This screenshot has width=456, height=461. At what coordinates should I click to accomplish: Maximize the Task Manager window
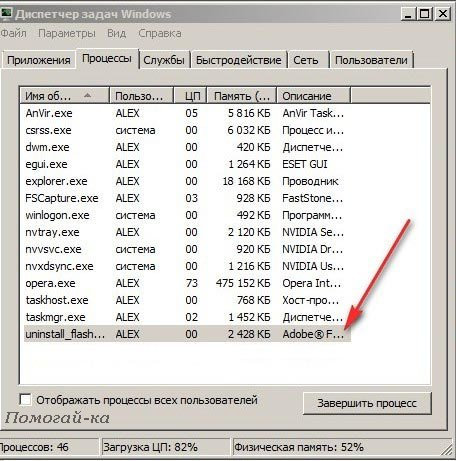(x=425, y=14)
